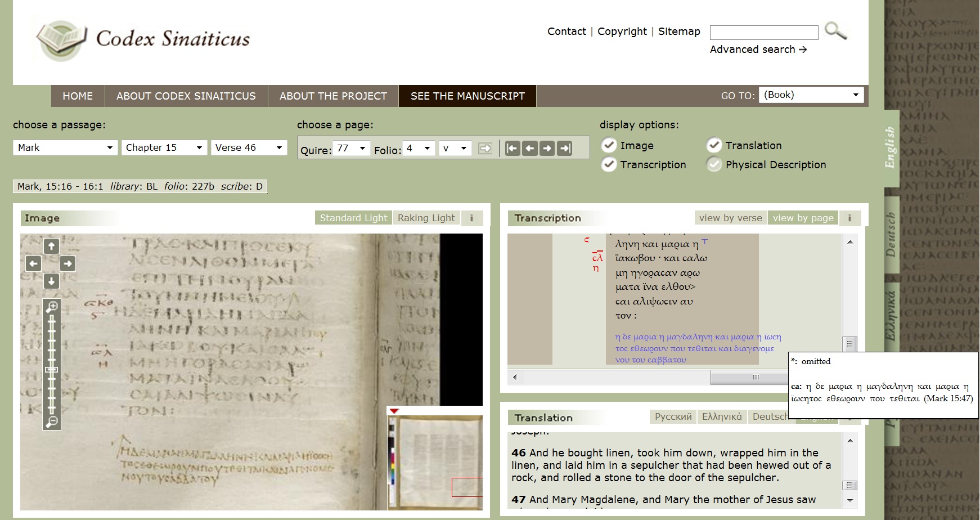This screenshot has height=520, width=980.
Task: Pan manuscript image right arrow
Action: tap(68, 263)
